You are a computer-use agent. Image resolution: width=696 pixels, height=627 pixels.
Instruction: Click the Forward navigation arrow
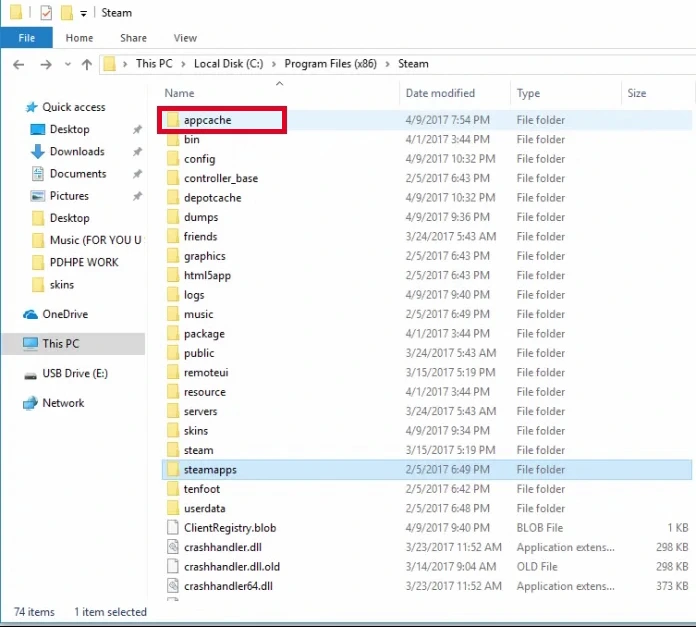46,65
